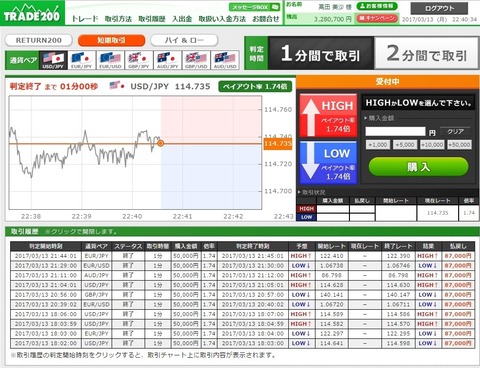Viewport: 480px width, 368px height.
Task: Click the orange current-rate marker on chart
Action: (160, 143)
